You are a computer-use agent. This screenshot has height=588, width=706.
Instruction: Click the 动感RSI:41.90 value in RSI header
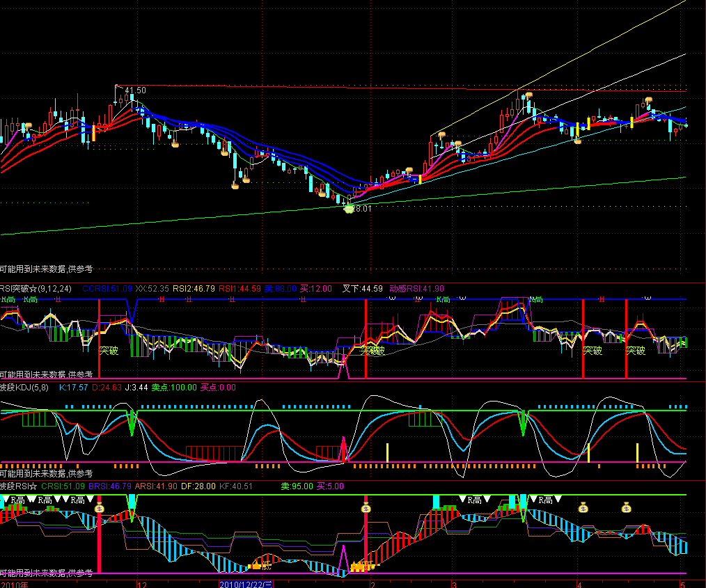pyautogui.click(x=416, y=288)
